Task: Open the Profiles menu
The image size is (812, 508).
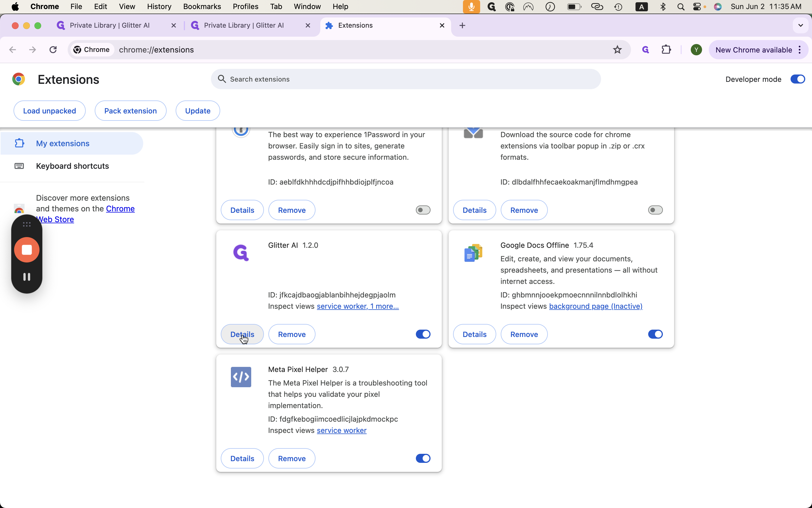Action: 246,7
